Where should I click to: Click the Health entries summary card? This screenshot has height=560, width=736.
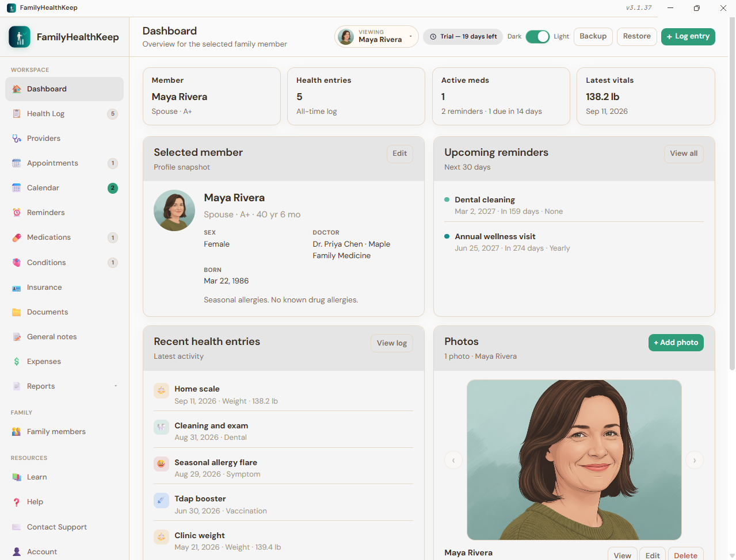pos(356,96)
